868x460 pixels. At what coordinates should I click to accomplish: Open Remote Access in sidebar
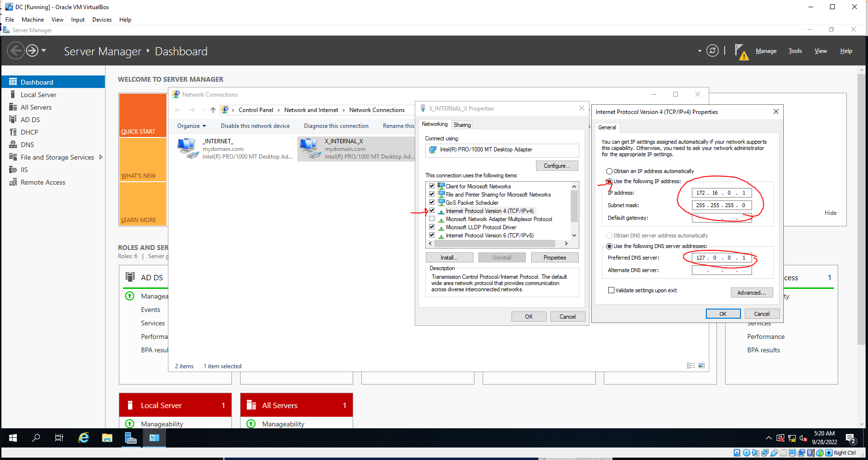[43, 182]
